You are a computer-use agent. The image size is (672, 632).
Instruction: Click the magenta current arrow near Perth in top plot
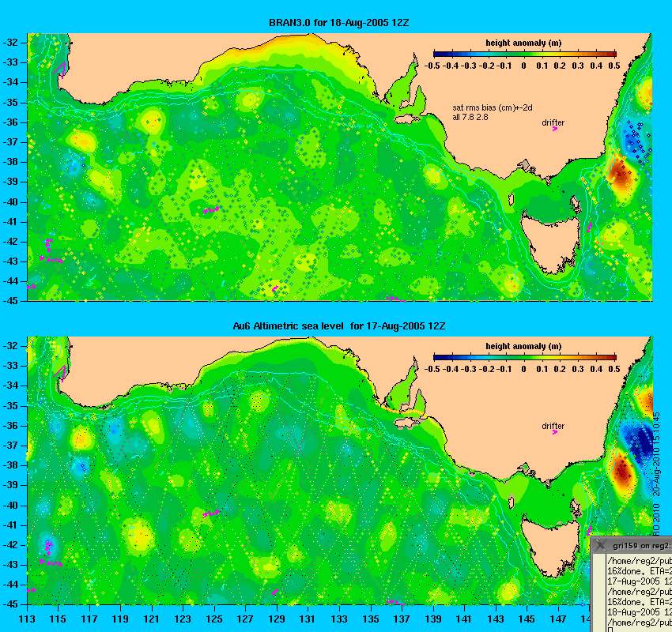(60, 70)
